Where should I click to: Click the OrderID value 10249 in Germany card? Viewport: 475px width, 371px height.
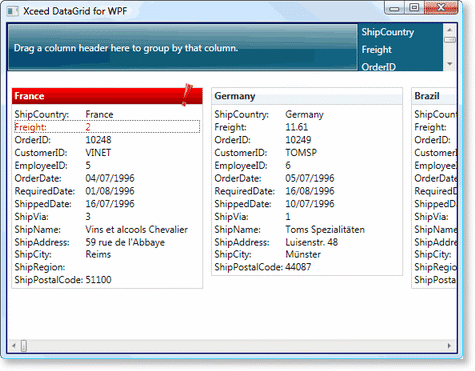[298, 140]
